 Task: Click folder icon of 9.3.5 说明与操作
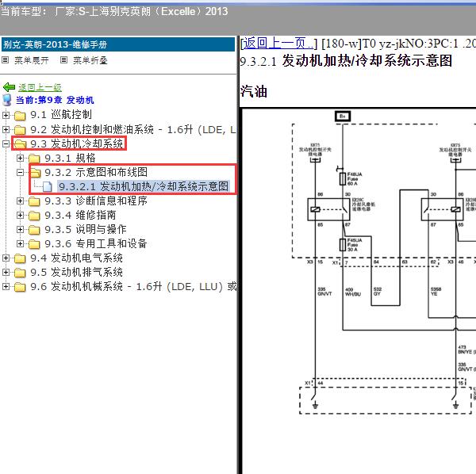tap(34, 230)
